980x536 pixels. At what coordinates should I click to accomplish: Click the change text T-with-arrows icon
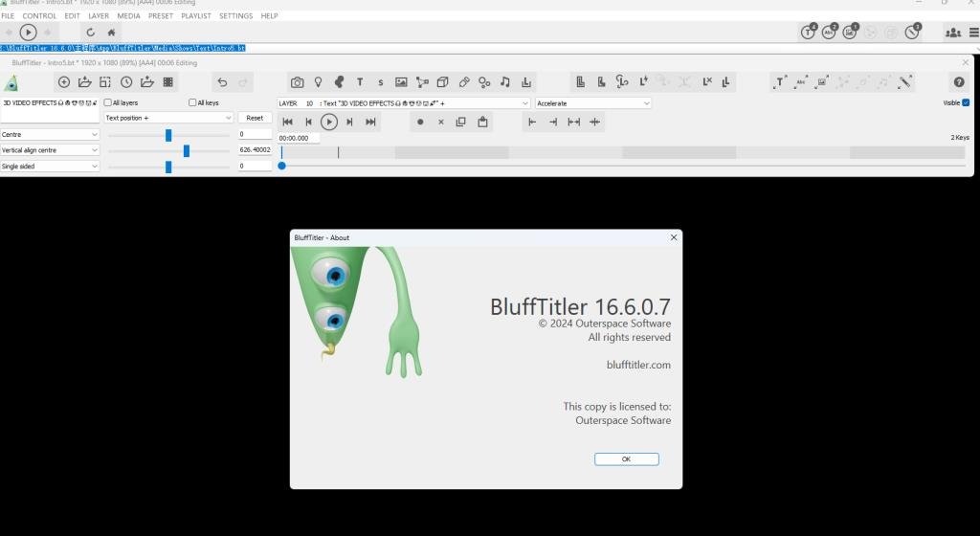pyautogui.click(x=779, y=82)
